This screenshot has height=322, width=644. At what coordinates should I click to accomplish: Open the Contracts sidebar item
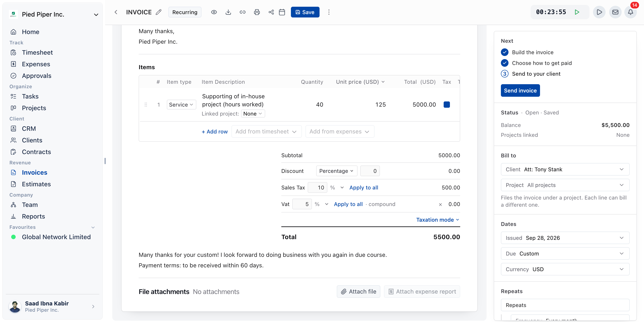point(36,152)
